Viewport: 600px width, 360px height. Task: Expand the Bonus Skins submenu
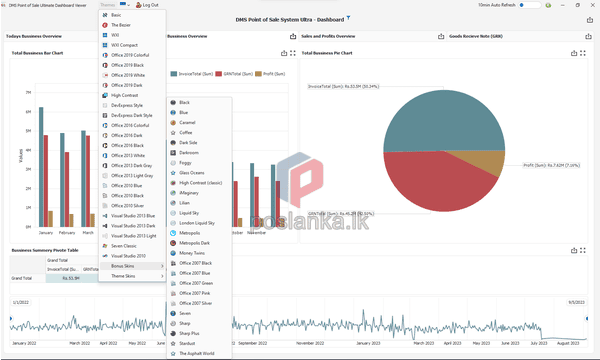(x=132, y=266)
